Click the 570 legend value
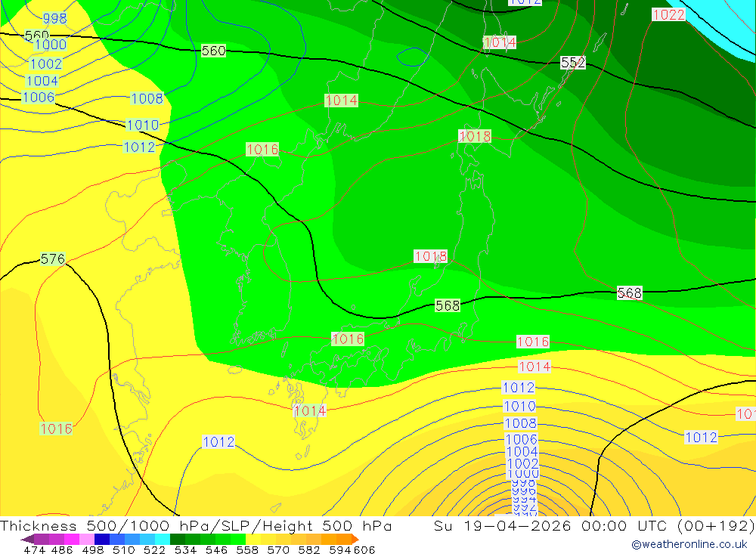This screenshot has height=554, width=756. [x=278, y=550]
